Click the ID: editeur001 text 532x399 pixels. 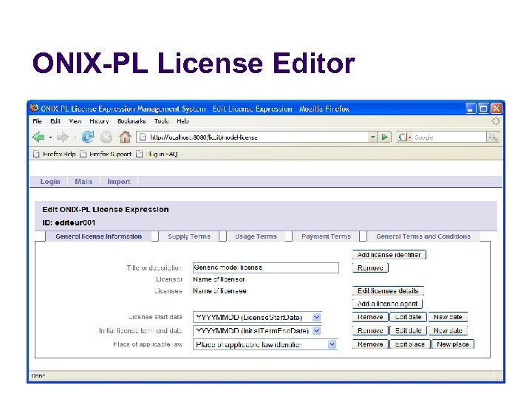tap(69, 223)
